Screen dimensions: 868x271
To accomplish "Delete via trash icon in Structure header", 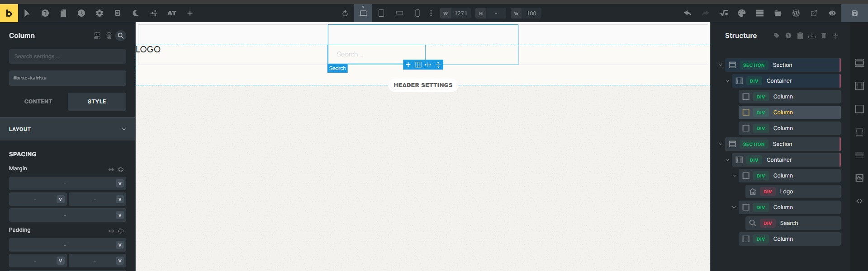I will click(824, 36).
